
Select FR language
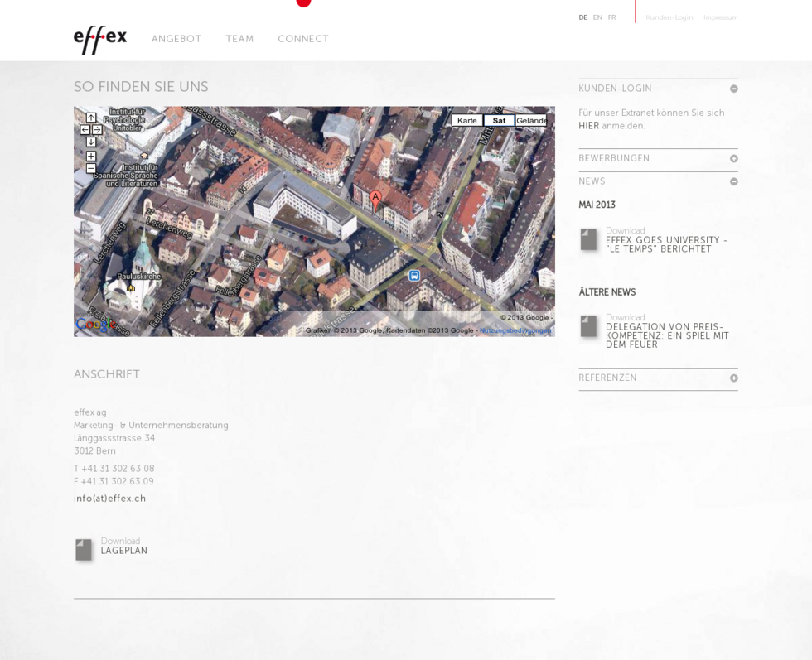(612, 17)
